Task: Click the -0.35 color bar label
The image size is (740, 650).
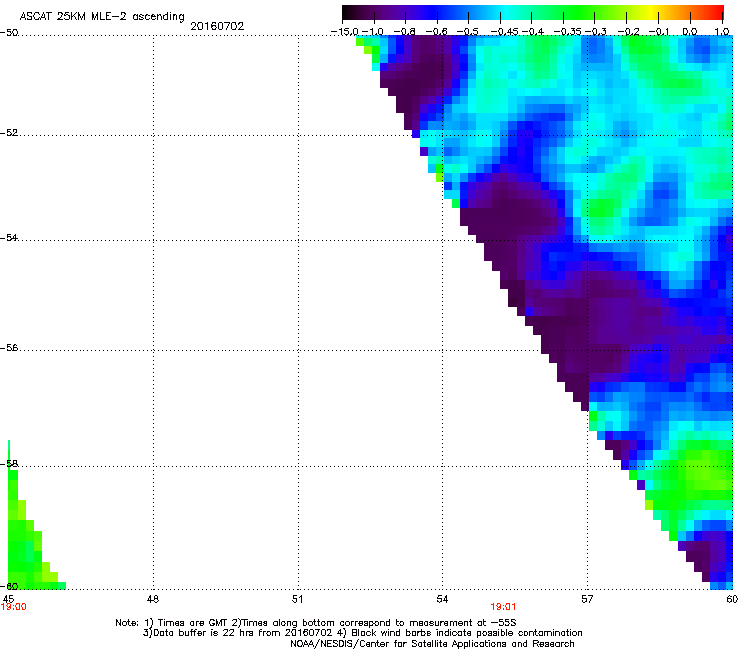Action: coord(568,32)
